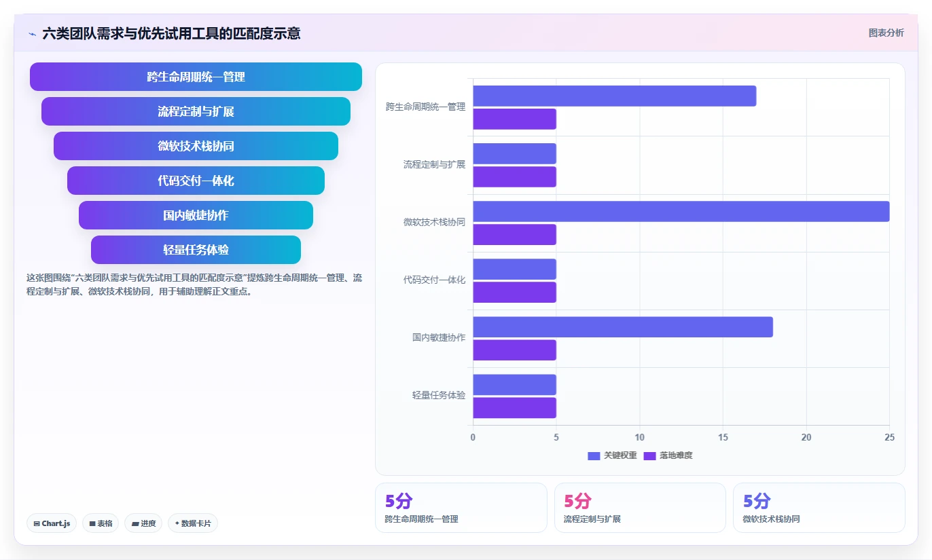
Task: Click the 表格 tag
Action: [101, 523]
